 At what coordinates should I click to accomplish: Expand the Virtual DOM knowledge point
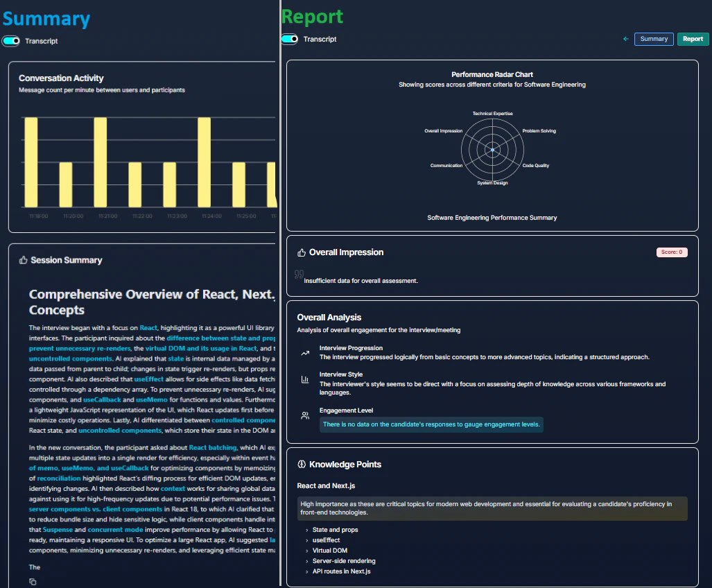pos(329,551)
